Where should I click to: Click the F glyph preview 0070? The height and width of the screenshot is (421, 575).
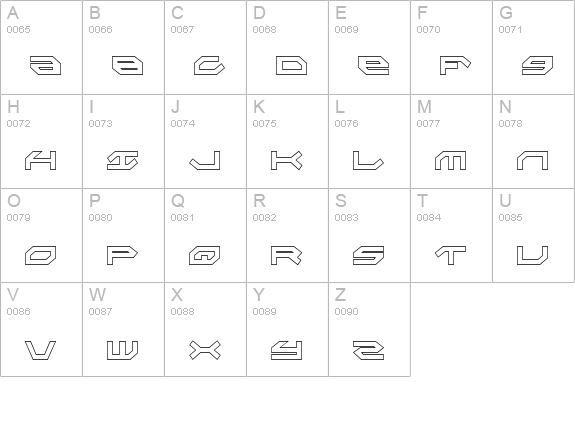(455, 66)
